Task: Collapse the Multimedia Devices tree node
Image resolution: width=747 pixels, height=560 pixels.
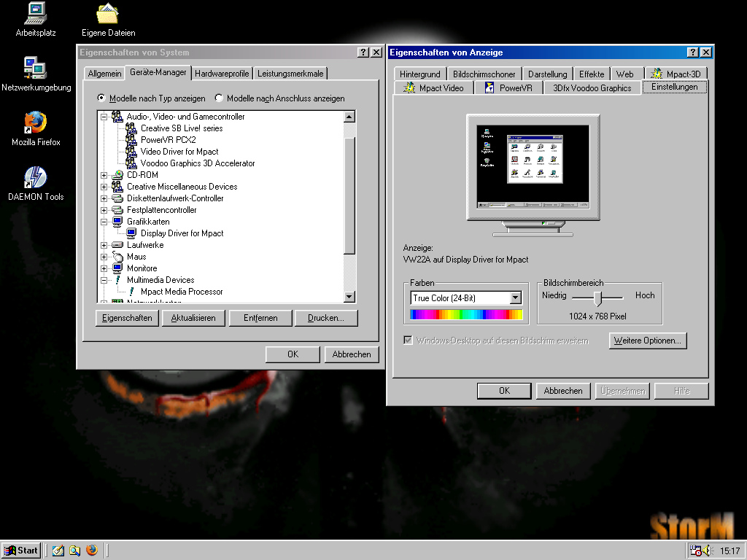Action: 104,280
